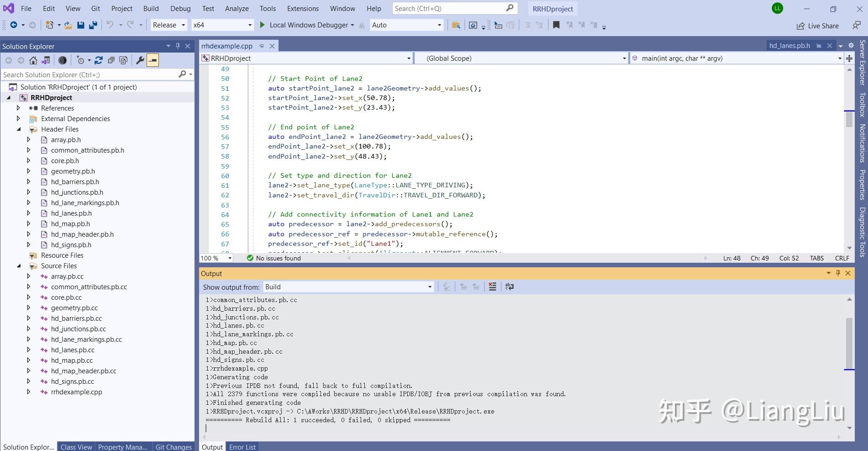Open Solution Explorer Properties wrench icon

(140, 60)
